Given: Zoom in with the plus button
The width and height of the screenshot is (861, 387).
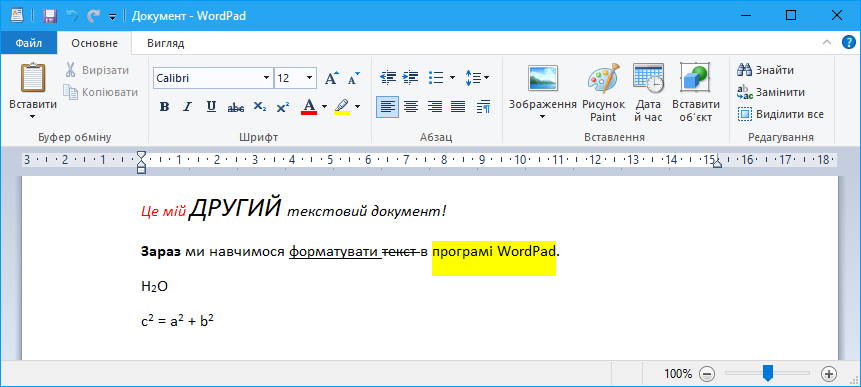Looking at the screenshot, I should click(x=829, y=374).
